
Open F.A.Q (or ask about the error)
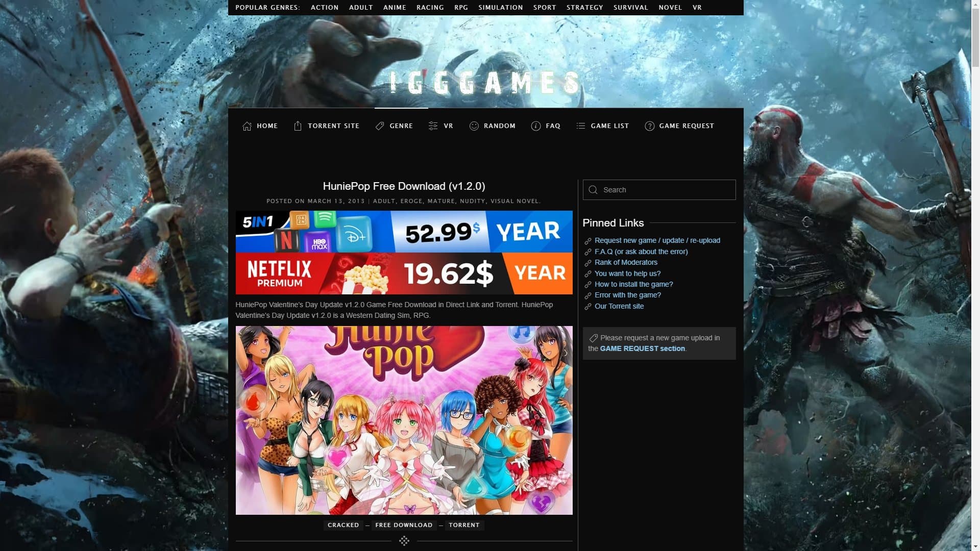tap(641, 252)
